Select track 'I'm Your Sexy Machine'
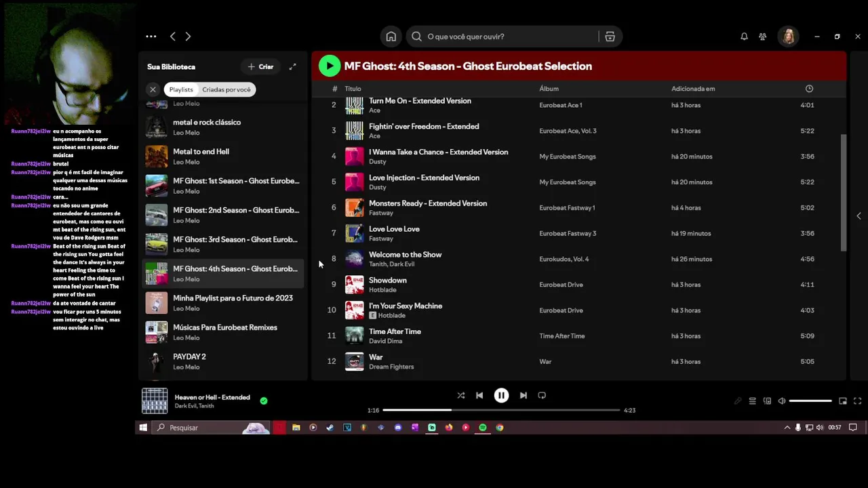Image resolution: width=868 pixels, height=488 pixels. coord(406,306)
